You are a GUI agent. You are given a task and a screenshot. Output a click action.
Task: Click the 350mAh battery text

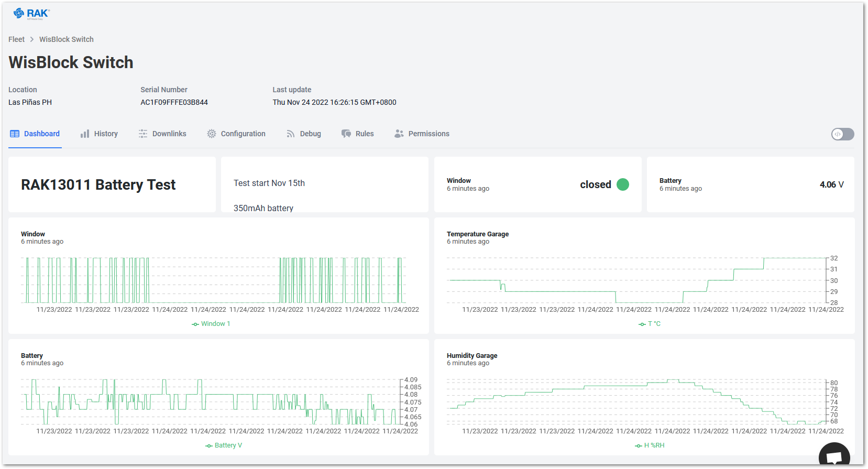coord(263,208)
